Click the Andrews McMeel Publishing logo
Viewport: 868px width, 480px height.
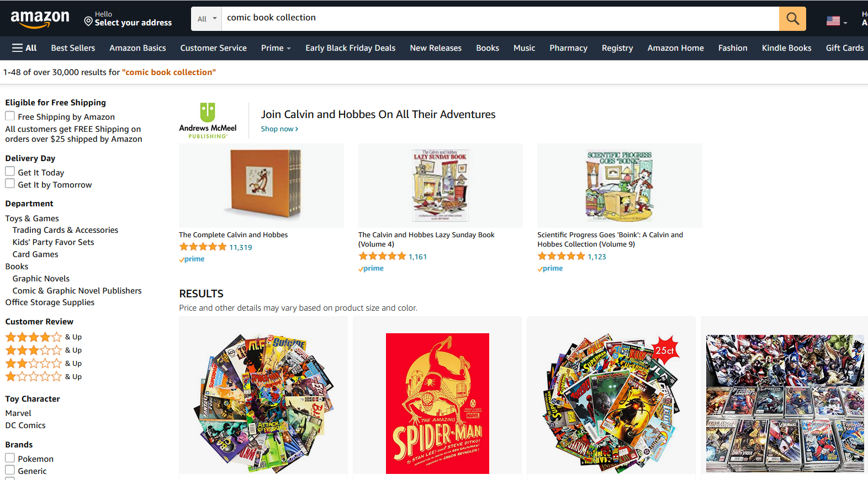point(208,120)
